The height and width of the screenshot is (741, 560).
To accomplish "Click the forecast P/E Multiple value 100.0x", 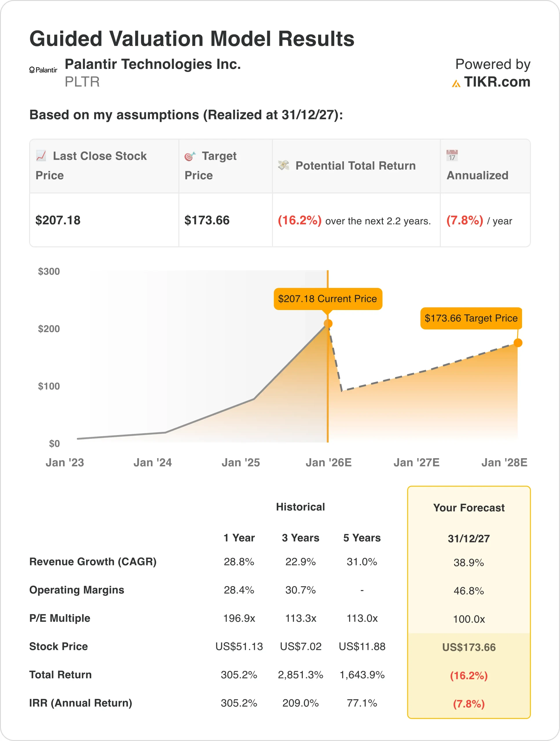I will (x=469, y=619).
